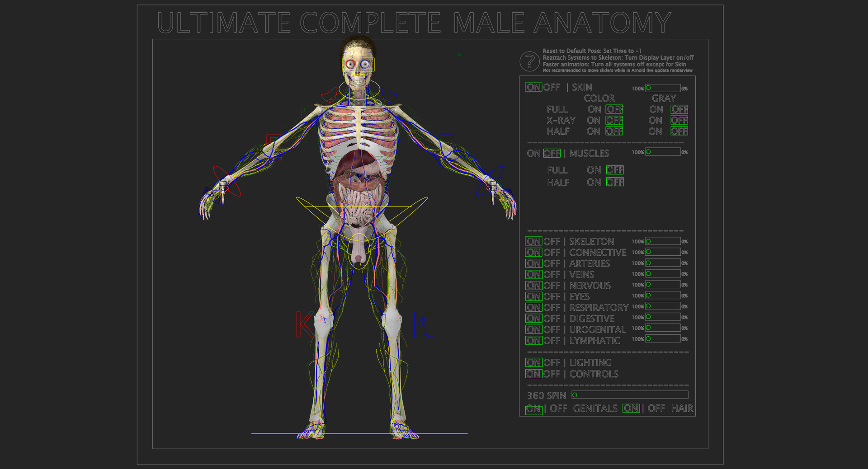This screenshot has width=868, height=469.
Task: Turn NERVOUS system OFF
Action: point(552,286)
